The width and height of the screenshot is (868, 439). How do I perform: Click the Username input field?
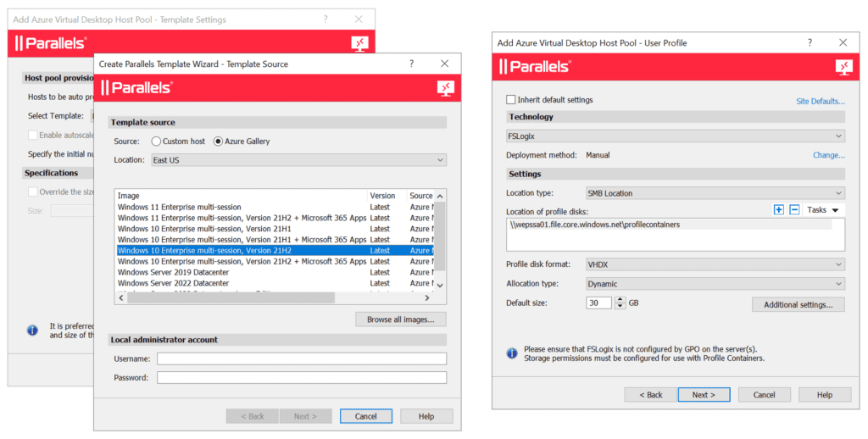click(301, 358)
